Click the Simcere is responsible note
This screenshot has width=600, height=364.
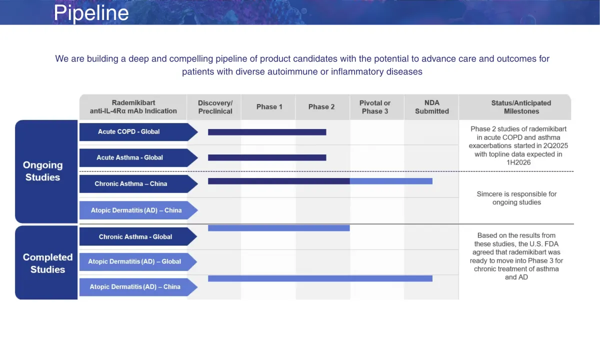point(516,198)
